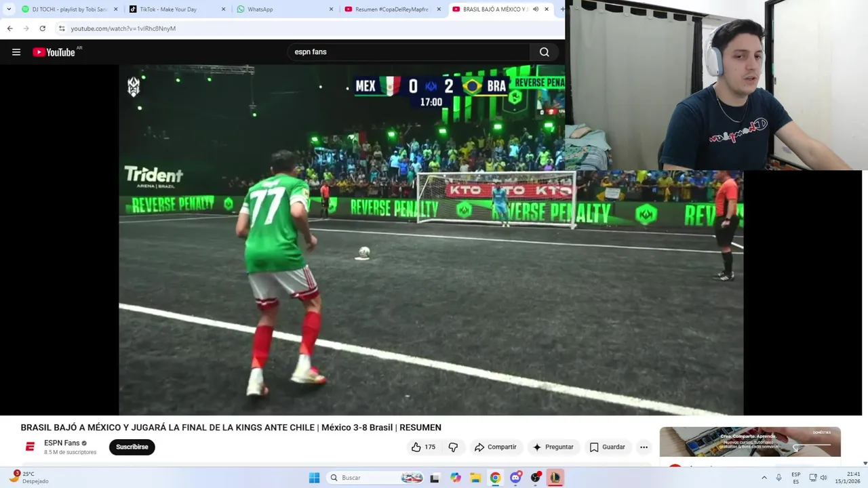Open site information icon in address bar

[62, 28]
